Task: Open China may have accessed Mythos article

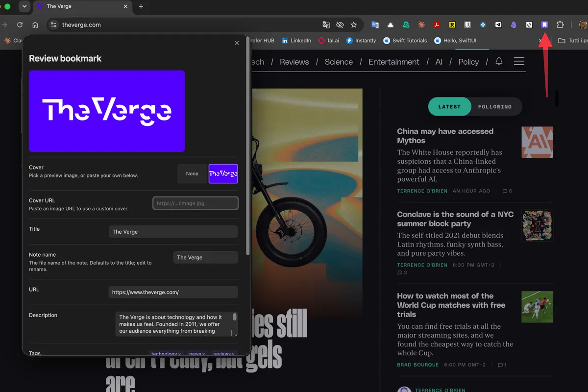Action: click(445, 136)
